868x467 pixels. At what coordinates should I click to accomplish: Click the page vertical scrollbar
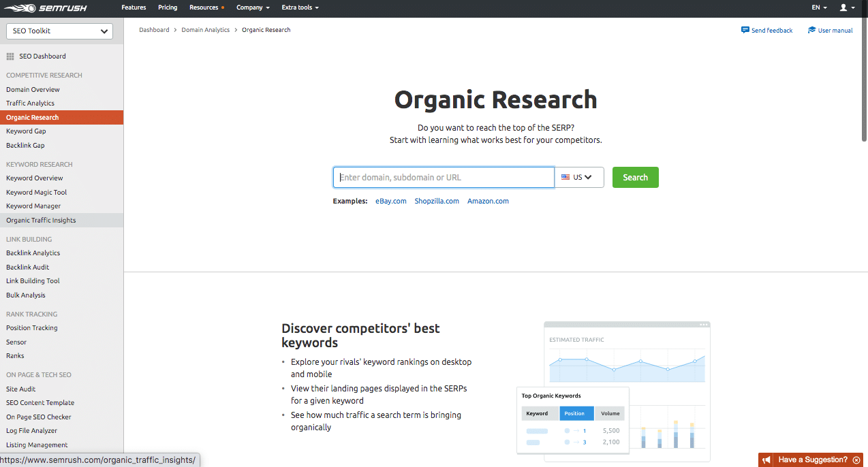click(865, 79)
